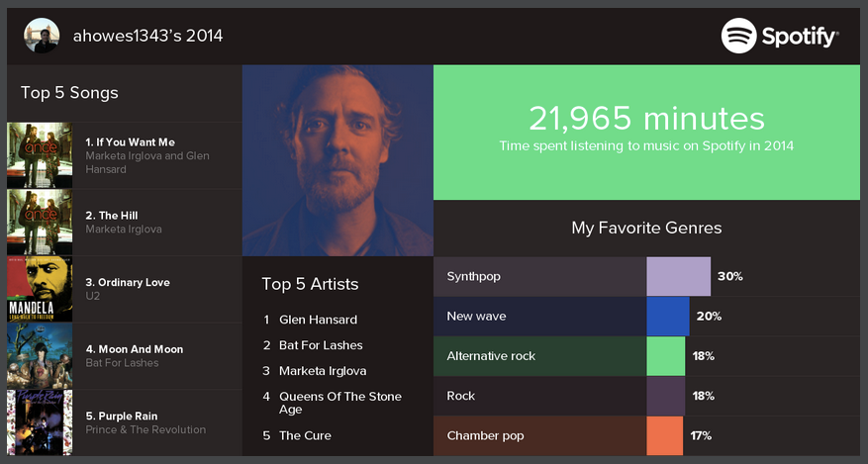Select Queens Of The Stone Age artist
This screenshot has width=868, height=464.
pyautogui.click(x=340, y=404)
